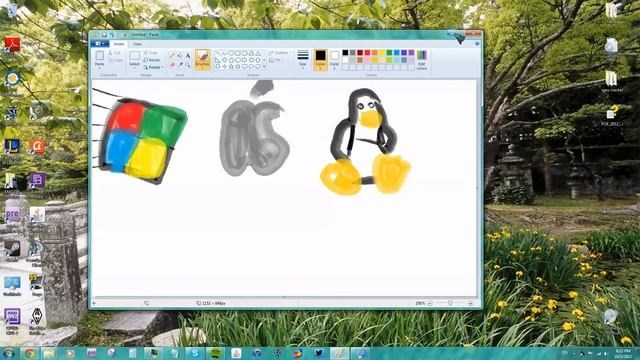The height and width of the screenshot is (360, 640).
Task: Open the shape Outline dropdown
Action: [280, 53]
